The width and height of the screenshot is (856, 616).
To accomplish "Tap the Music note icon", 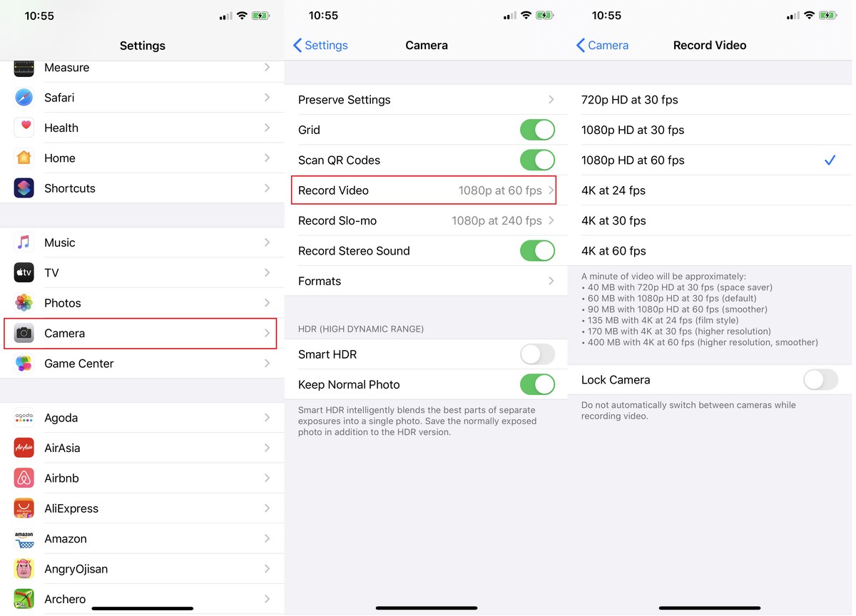I will click(x=24, y=242).
